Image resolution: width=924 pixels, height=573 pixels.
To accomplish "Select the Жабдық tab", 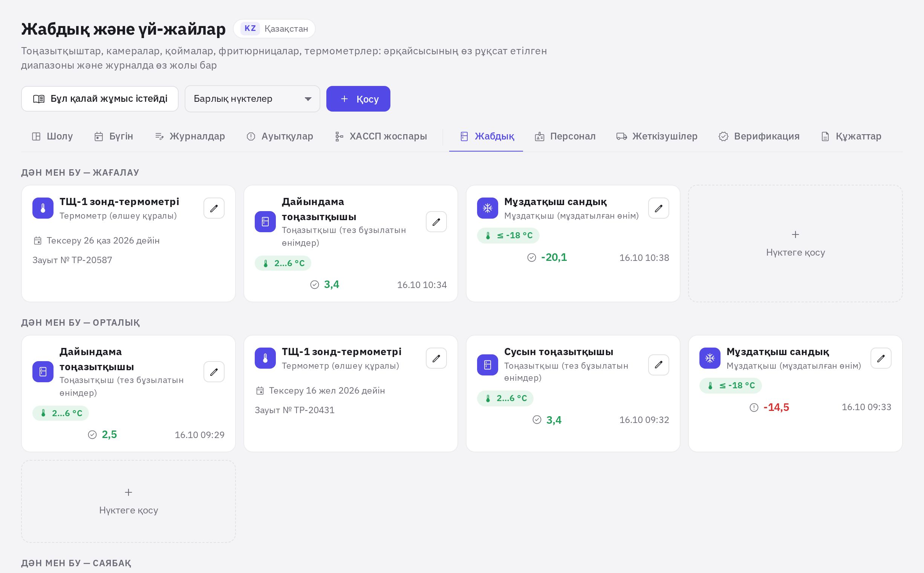I will pyautogui.click(x=486, y=136).
